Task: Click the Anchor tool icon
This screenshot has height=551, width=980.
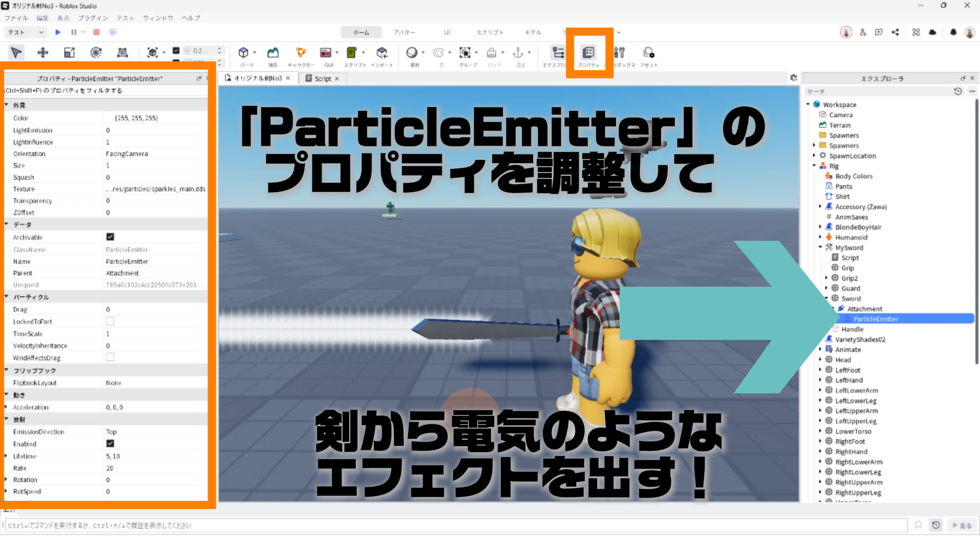Action: [518, 53]
